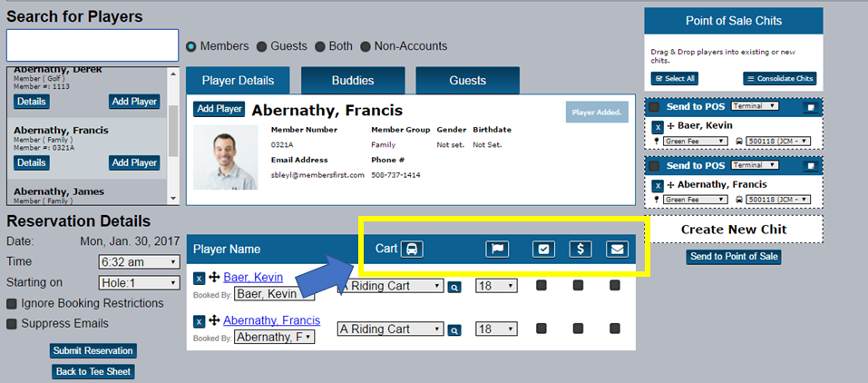Click the dollar sign icon in the table header
Viewport: 868px width, 383px height.
tap(580, 250)
